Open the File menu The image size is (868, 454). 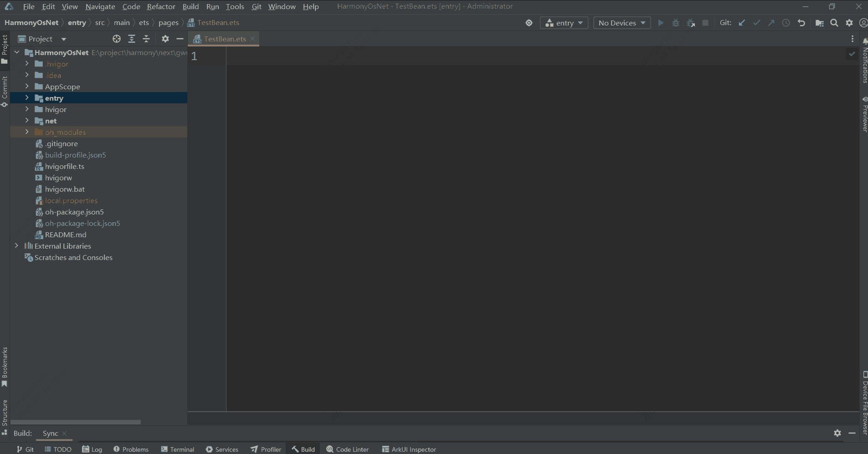pyautogui.click(x=29, y=6)
